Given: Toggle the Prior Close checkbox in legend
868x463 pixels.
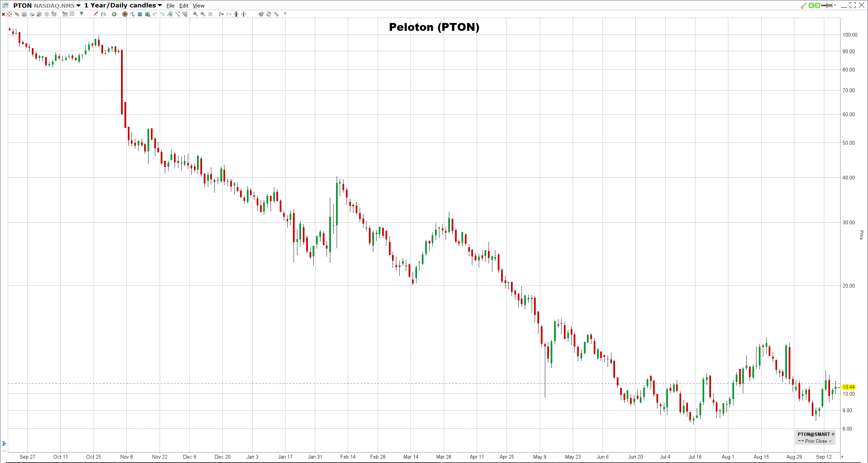Looking at the screenshot, I should point(830,441).
